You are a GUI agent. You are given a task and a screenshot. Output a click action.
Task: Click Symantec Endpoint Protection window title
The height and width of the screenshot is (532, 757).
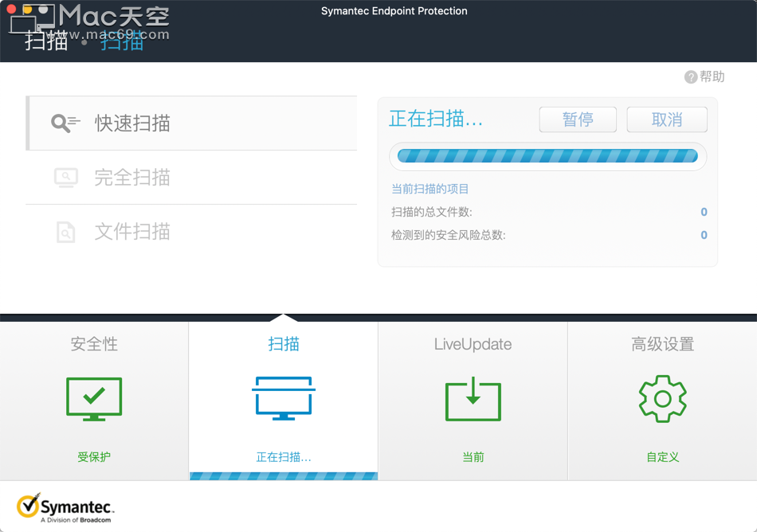point(394,11)
